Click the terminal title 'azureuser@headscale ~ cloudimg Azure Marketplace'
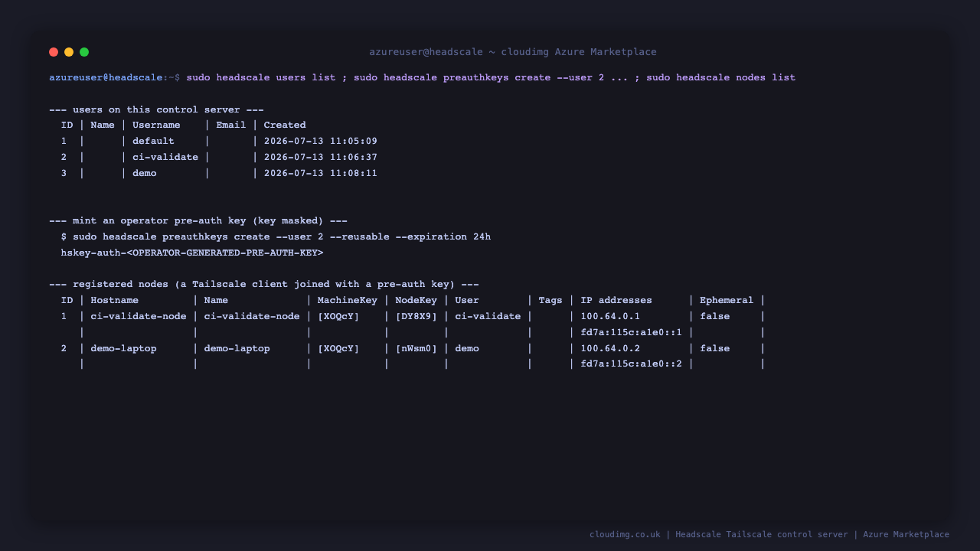The width and height of the screenshot is (980, 551). click(x=513, y=52)
